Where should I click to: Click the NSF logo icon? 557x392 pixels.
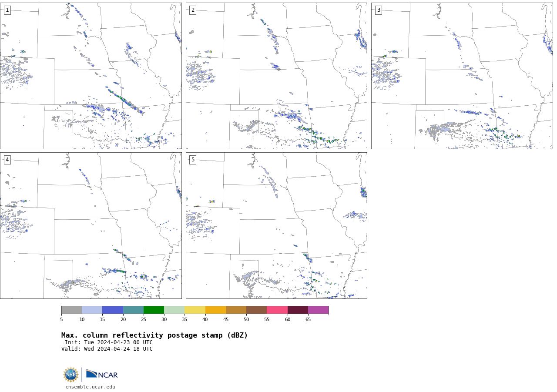click(x=71, y=375)
